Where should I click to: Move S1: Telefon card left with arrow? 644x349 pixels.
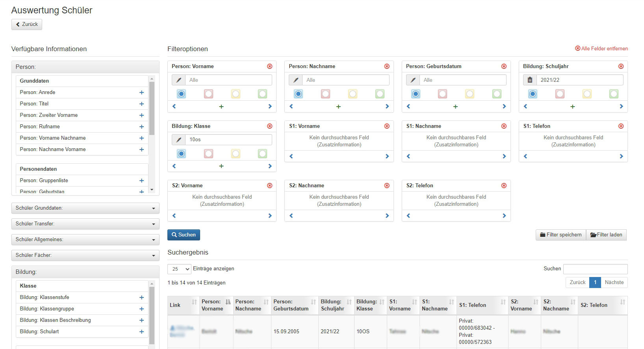(525, 156)
